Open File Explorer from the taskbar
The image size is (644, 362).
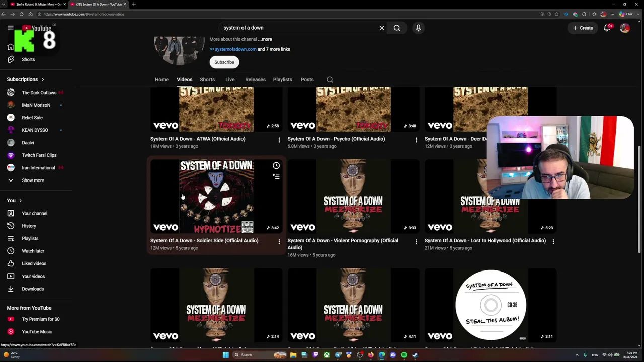293,355
